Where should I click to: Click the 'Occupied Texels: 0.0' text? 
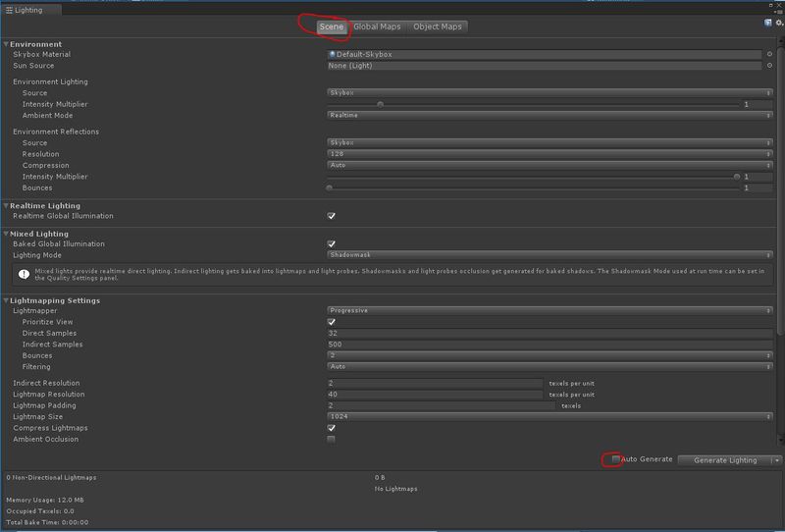pyautogui.click(x=40, y=511)
